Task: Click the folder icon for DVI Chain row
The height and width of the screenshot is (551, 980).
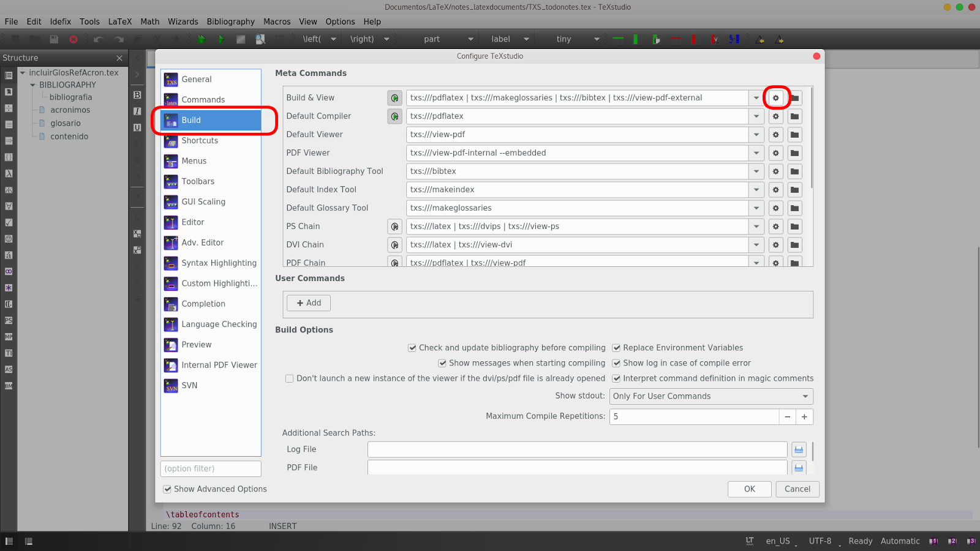Action: (x=794, y=245)
